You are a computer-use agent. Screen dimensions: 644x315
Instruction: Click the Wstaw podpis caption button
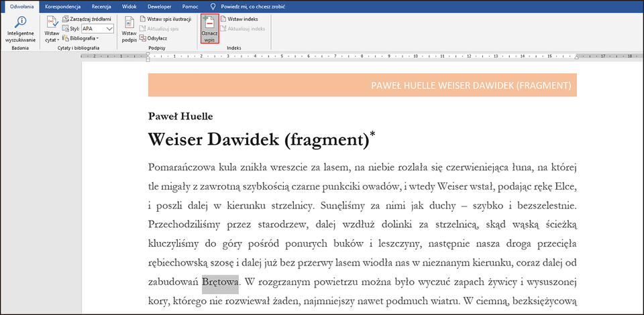129,29
